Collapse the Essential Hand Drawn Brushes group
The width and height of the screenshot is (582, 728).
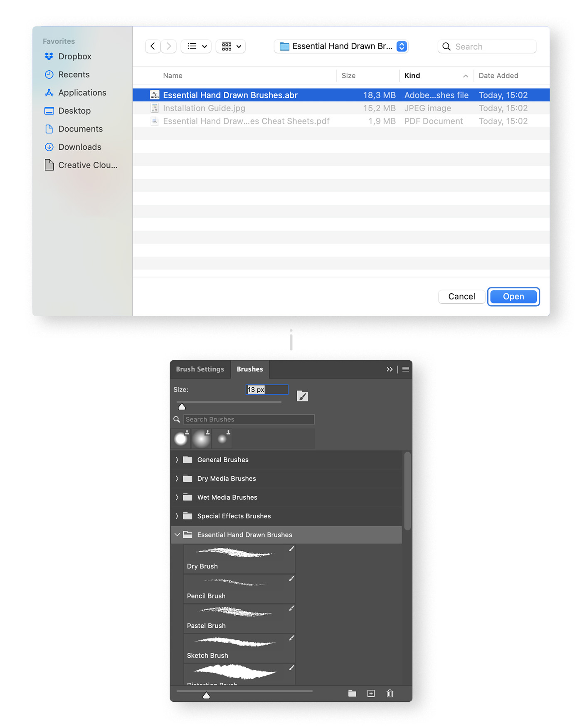tap(177, 535)
